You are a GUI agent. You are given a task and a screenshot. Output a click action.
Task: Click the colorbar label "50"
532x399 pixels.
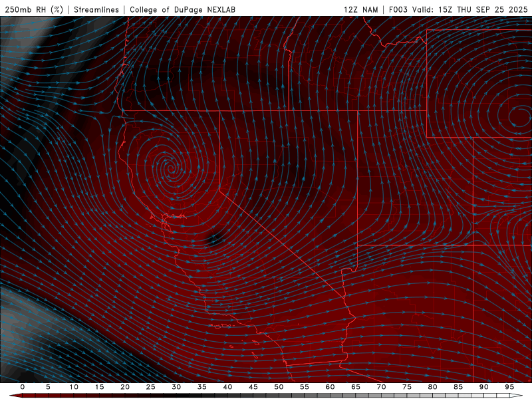[279, 387]
